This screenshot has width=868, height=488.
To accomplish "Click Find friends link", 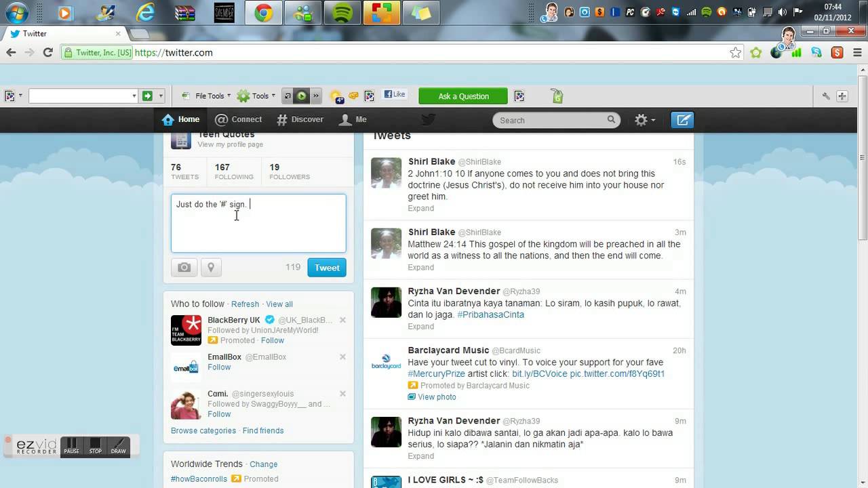I will [263, 431].
